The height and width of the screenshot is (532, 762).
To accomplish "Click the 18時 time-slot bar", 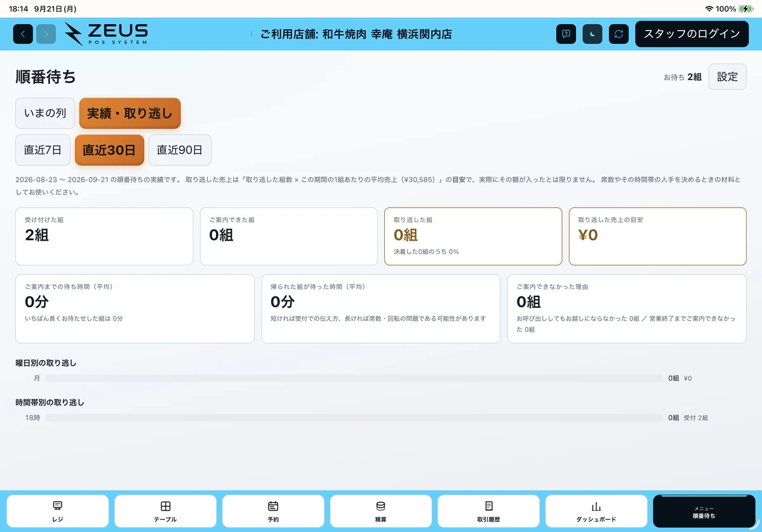I will click(x=354, y=418).
